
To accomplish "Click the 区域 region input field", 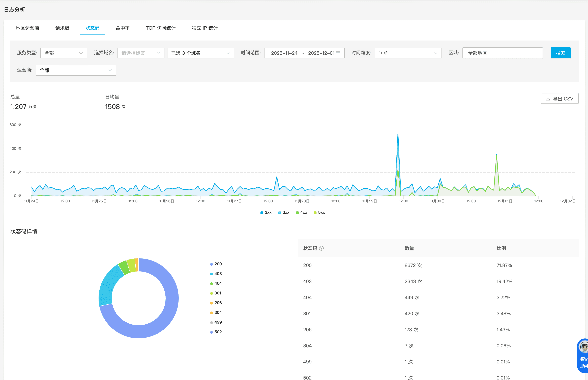I will point(502,53).
